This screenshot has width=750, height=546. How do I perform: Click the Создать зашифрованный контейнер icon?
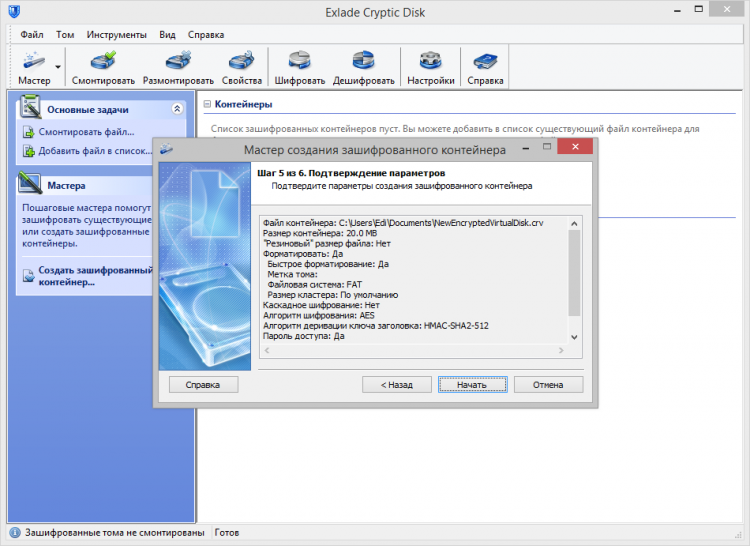coord(29,276)
